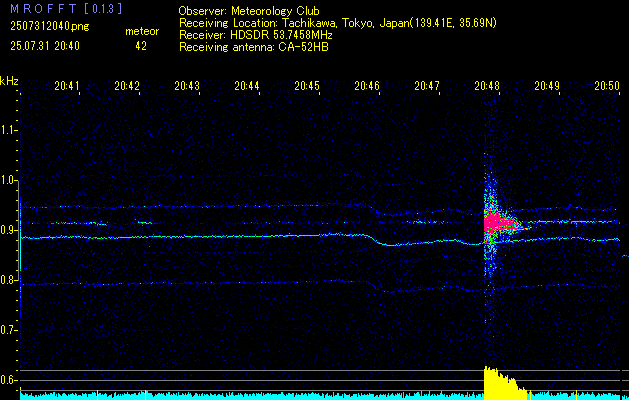The height and width of the screenshot is (400, 629).
Task: Click the meteor count value 42
Action: [140, 45]
